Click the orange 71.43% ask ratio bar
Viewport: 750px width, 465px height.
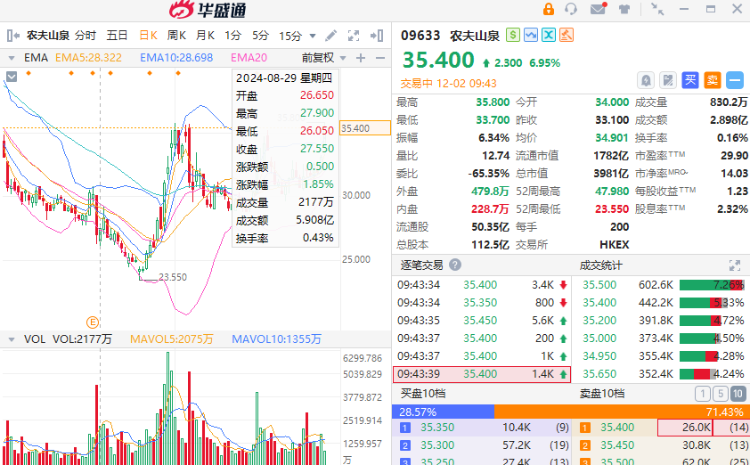[x=622, y=412]
